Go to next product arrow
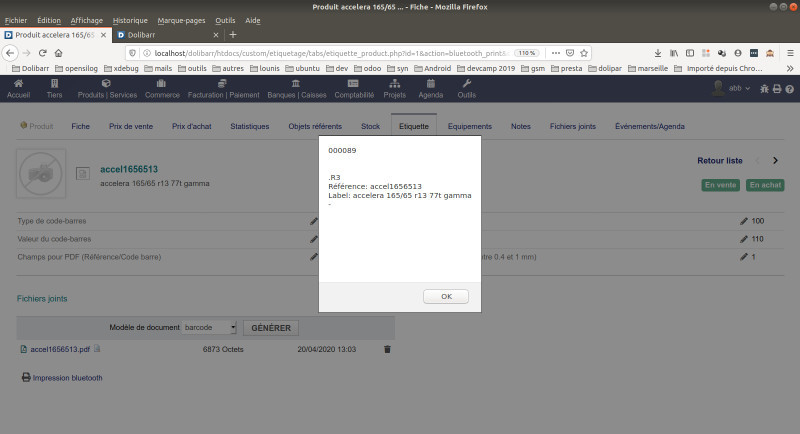 point(776,161)
